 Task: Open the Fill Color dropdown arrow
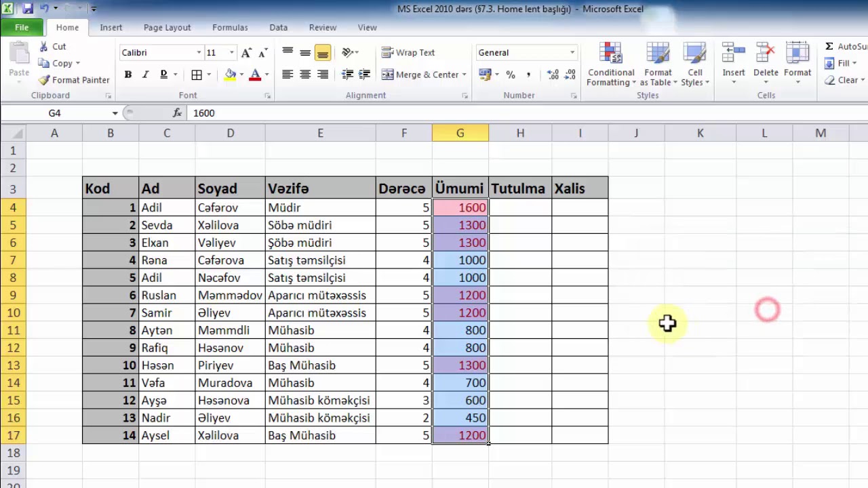(x=242, y=75)
